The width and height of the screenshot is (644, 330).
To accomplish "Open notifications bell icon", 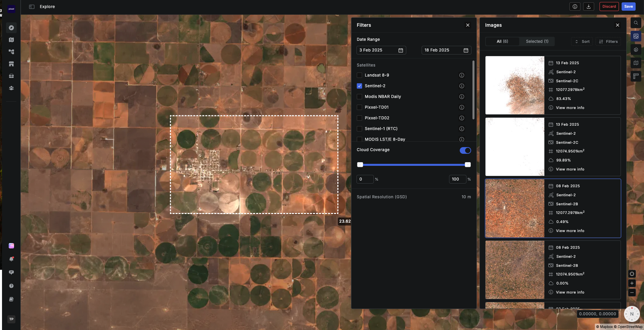I will [11, 259].
